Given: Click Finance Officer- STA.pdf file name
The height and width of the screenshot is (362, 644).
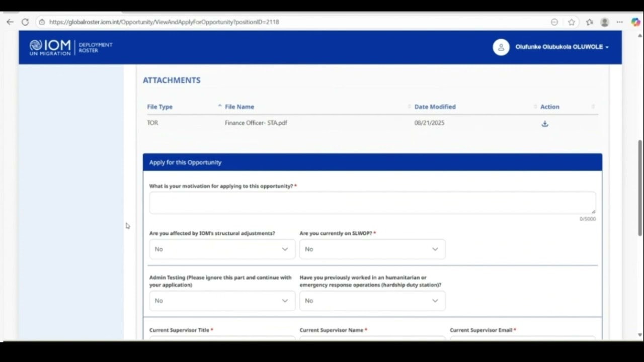Looking at the screenshot, I should (x=256, y=123).
